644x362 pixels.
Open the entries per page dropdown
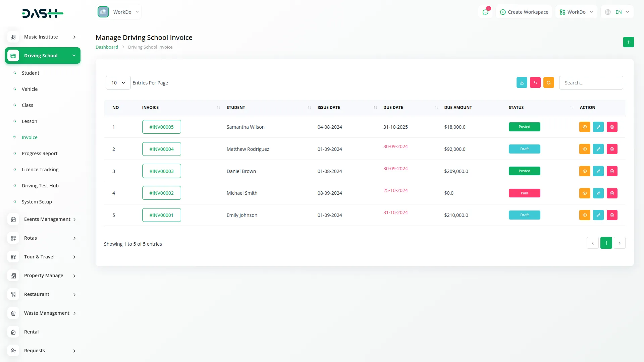118,83
